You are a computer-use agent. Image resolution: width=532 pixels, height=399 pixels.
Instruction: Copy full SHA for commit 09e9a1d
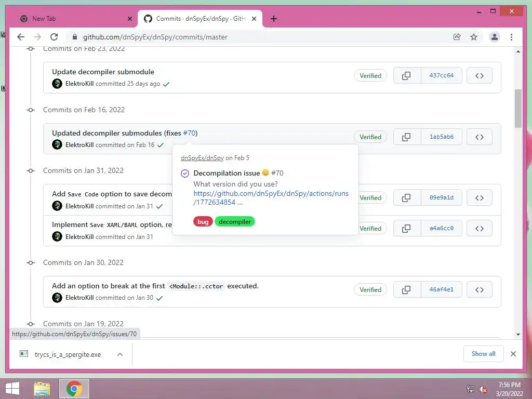pos(406,198)
